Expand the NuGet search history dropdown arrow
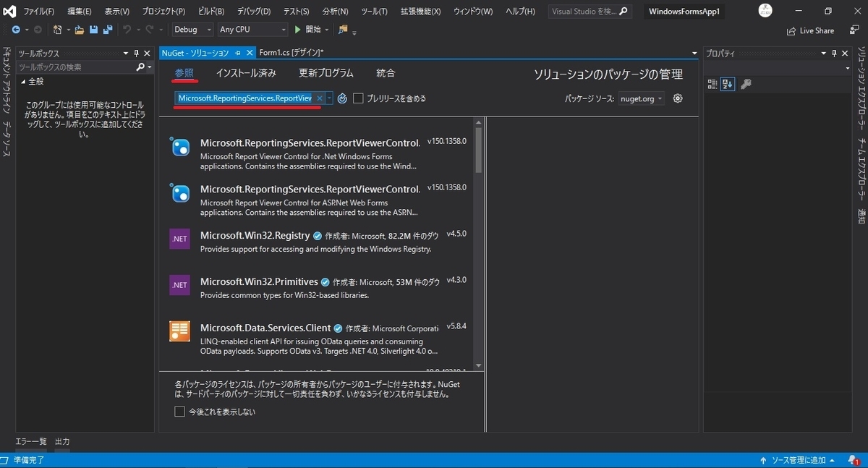Image resolution: width=868 pixels, height=468 pixels. pos(329,98)
